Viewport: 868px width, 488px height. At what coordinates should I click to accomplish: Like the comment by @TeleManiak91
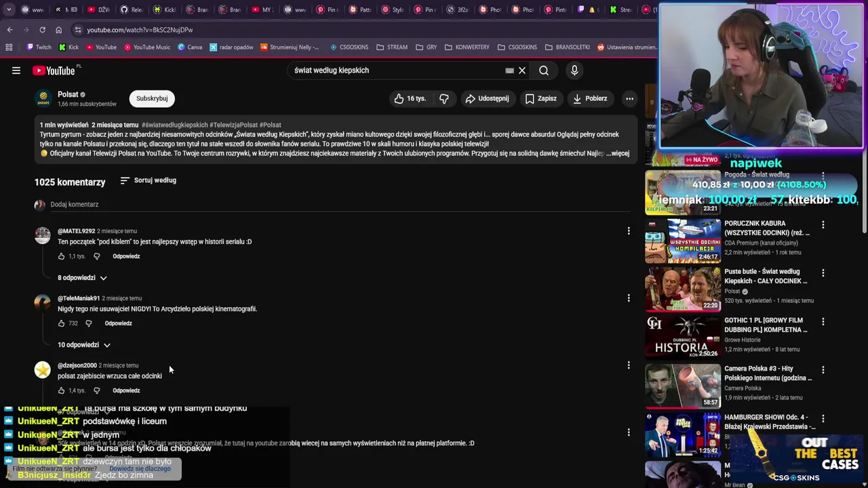[x=61, y=323]
